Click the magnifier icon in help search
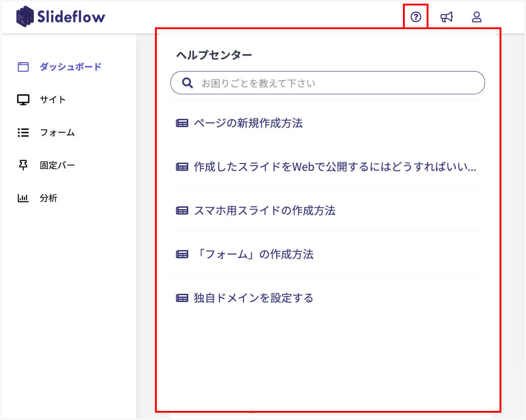 [187, 83]
